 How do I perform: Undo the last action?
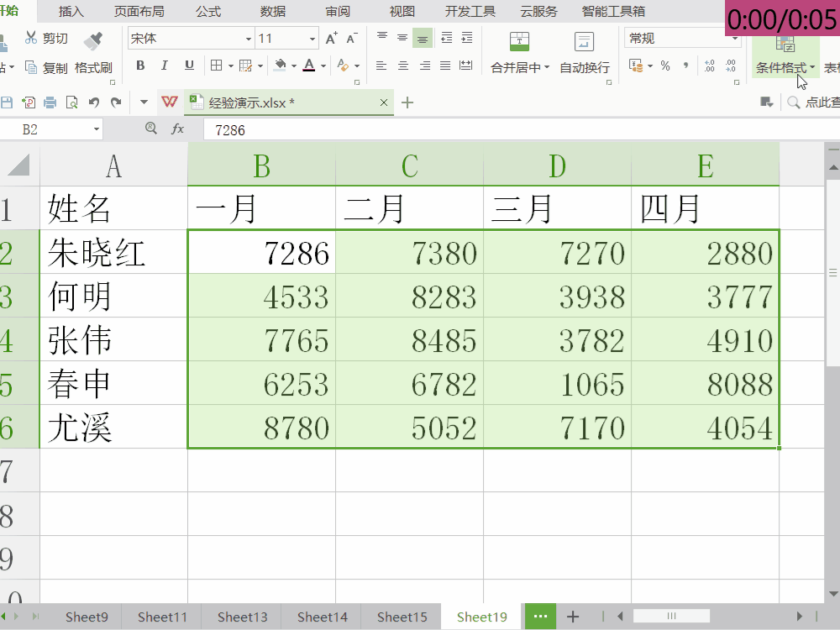pyautogui.click(x=94, y=102)
